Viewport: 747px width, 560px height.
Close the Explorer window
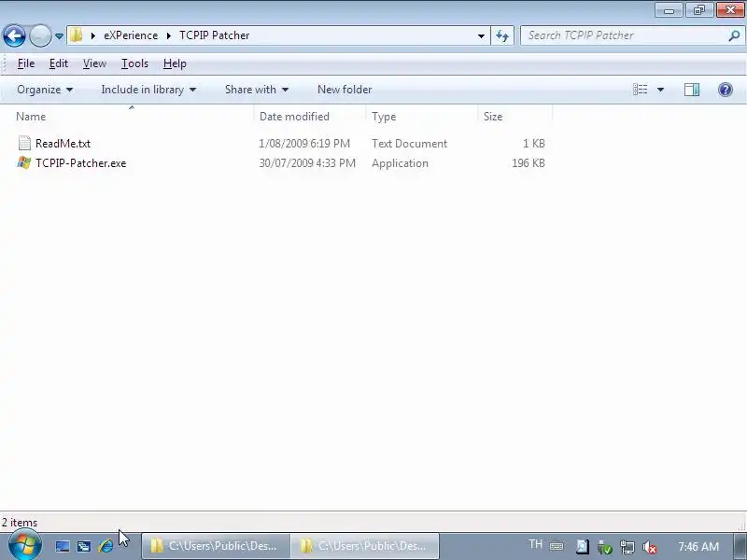(730, 10)
